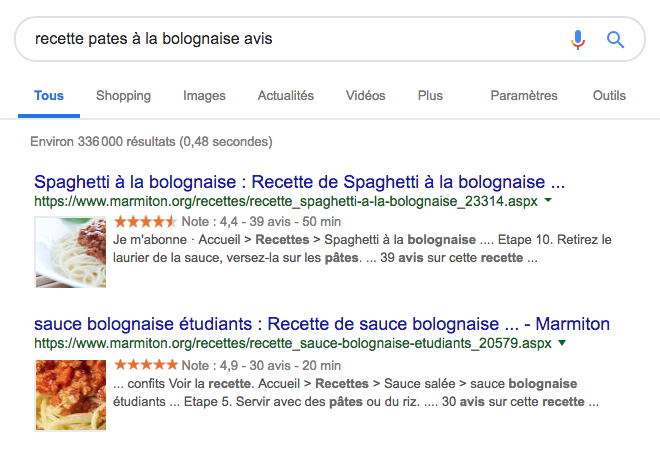Expand the dropdown arrow next to sauce-bolognaise-etudiants URL
The image size is (660, 450).
[x=562, y=343]
